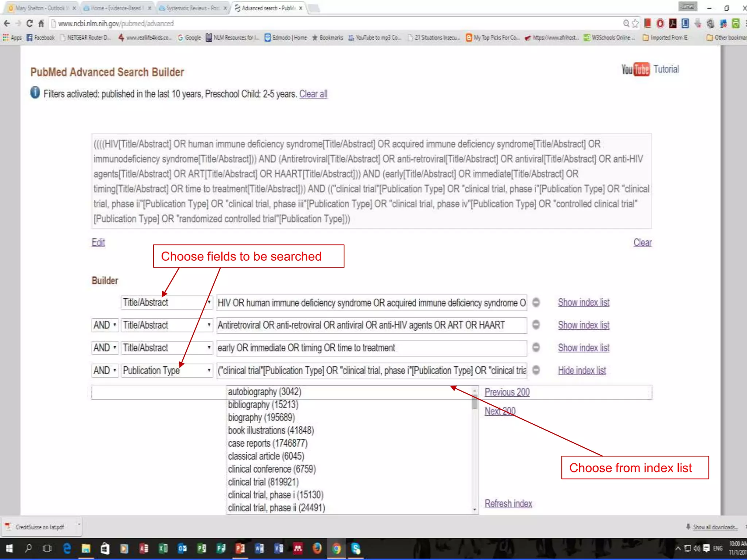The width and height of the screenshot is (747, 560).
Task: Switch to Mary Shelton - Outlook tab
Action: pos(41,8)
